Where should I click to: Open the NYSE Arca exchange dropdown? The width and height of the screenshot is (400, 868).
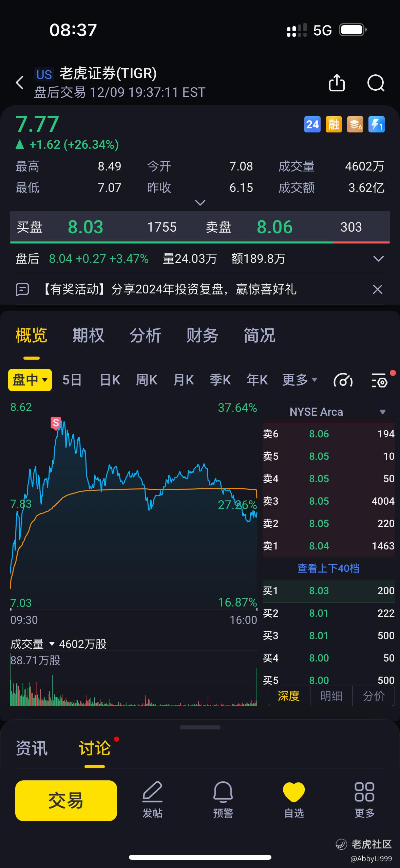[328, 412]
